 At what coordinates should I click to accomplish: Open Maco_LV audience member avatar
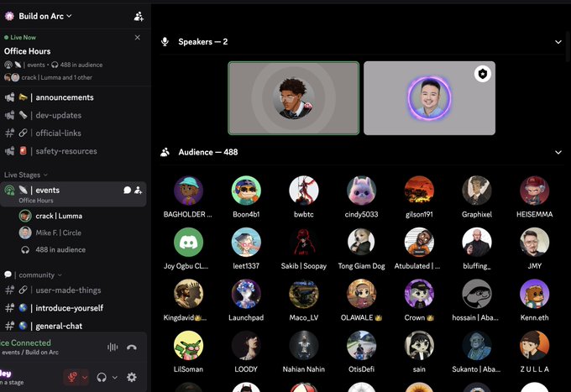coord(304,294)
